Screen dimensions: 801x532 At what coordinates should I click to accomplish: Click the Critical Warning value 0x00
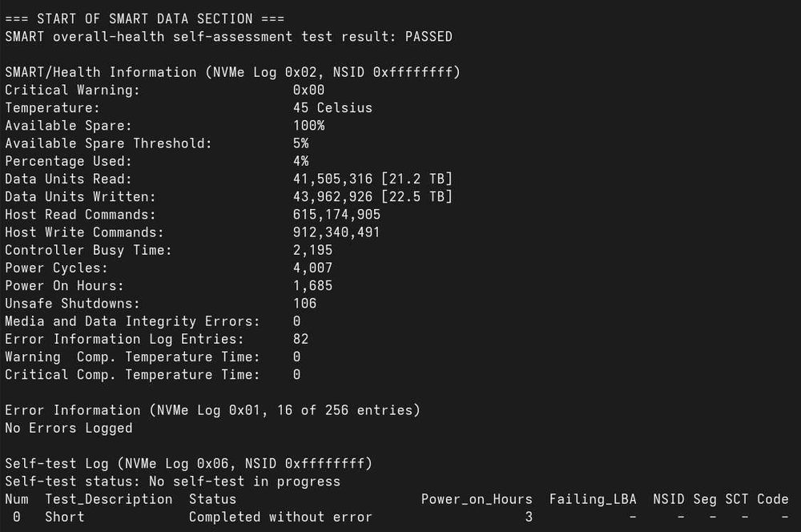click(308, 90)
